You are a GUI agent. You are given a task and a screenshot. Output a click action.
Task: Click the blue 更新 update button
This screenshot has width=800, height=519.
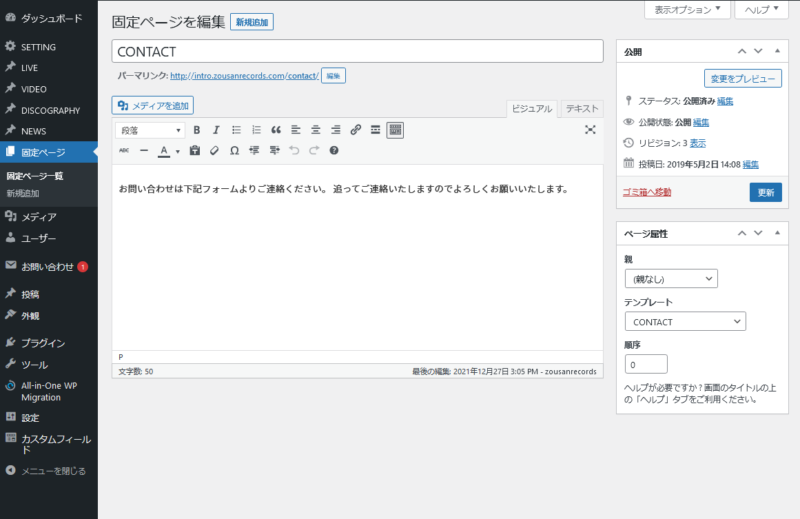pyautogui.click(x=765, y=191)
